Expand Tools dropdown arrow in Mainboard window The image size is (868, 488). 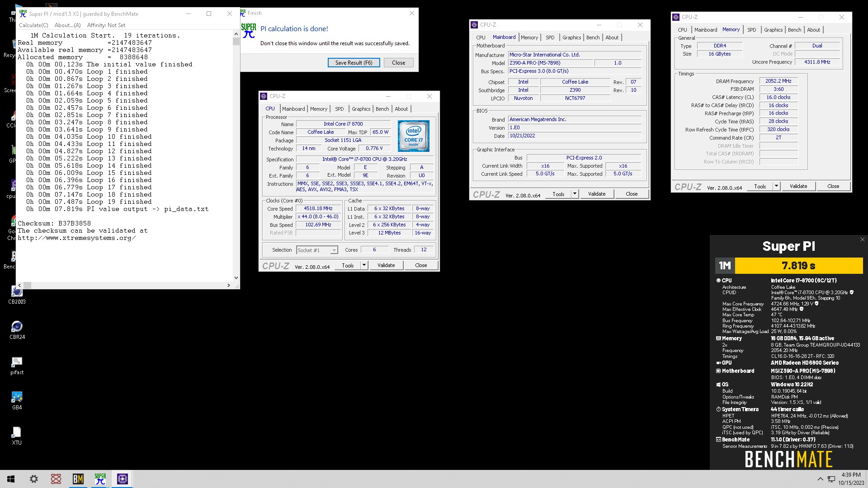tap(575, 194)
